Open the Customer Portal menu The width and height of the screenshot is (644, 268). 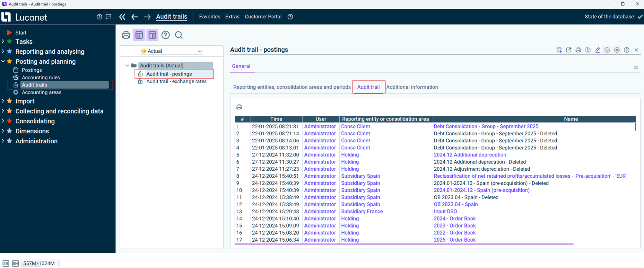263,17
